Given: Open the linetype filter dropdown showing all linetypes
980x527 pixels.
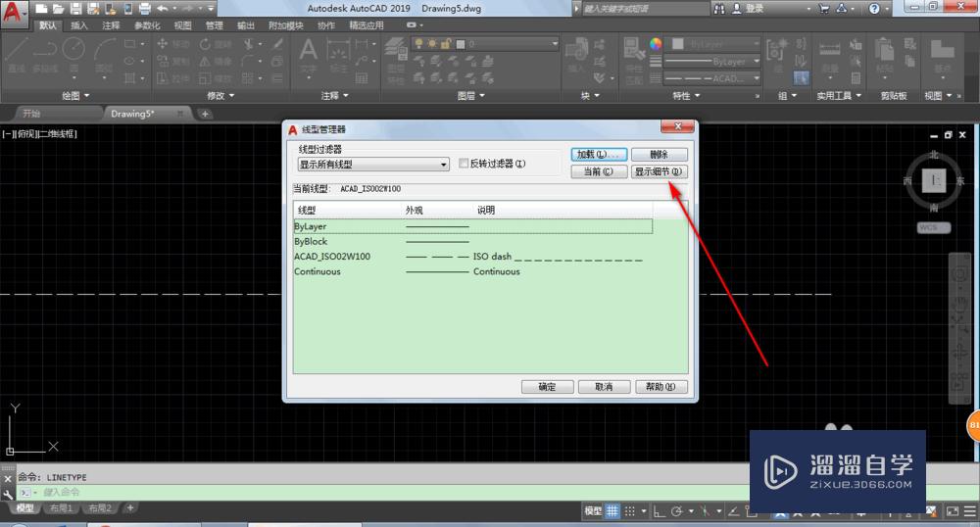Looking at the screenshot, I should [373, 165].
